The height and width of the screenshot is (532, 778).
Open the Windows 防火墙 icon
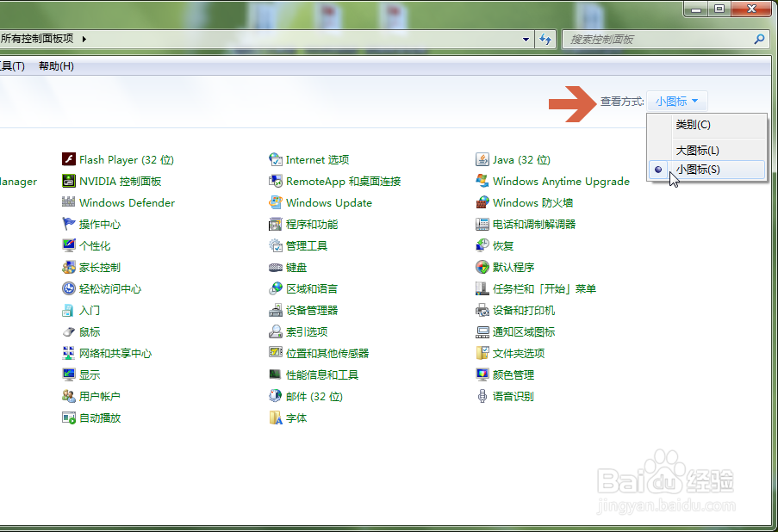(x=482, y=202)
